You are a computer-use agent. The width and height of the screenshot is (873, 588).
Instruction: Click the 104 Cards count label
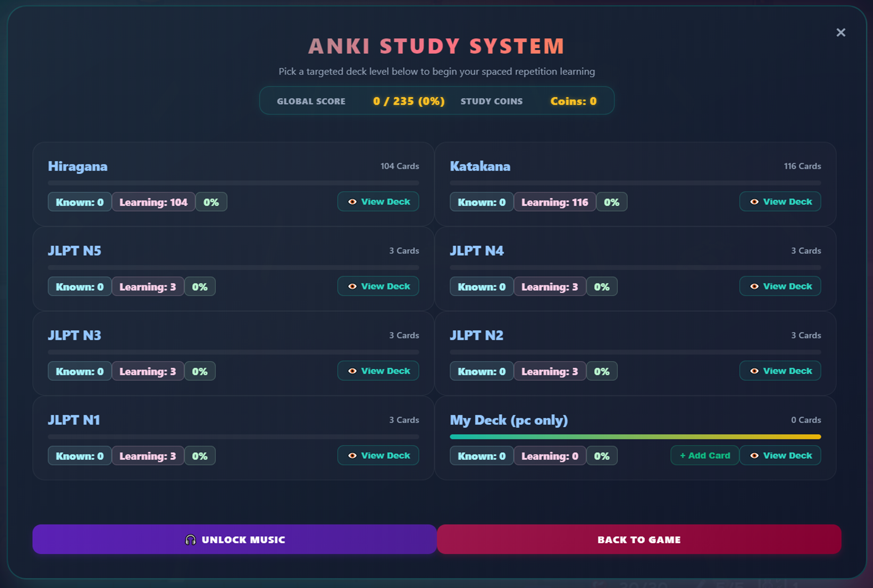pyautogui.click(x=400, y=166)
